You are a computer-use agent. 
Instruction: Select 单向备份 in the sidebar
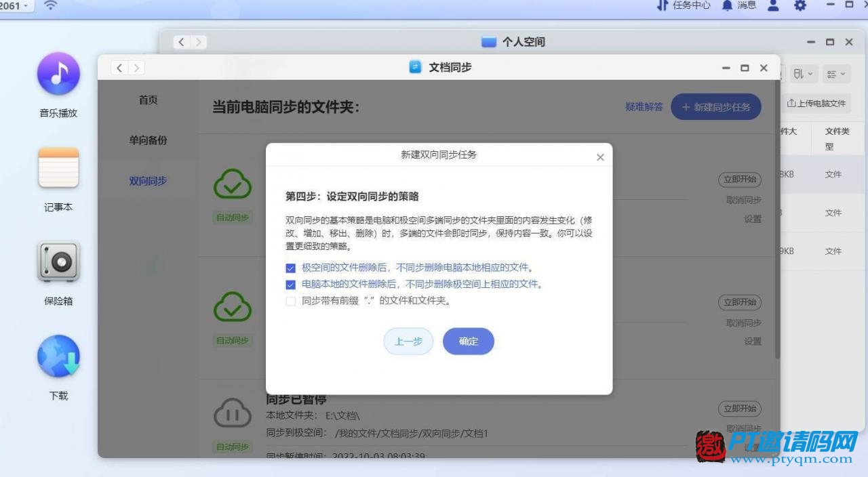point(149,141)
